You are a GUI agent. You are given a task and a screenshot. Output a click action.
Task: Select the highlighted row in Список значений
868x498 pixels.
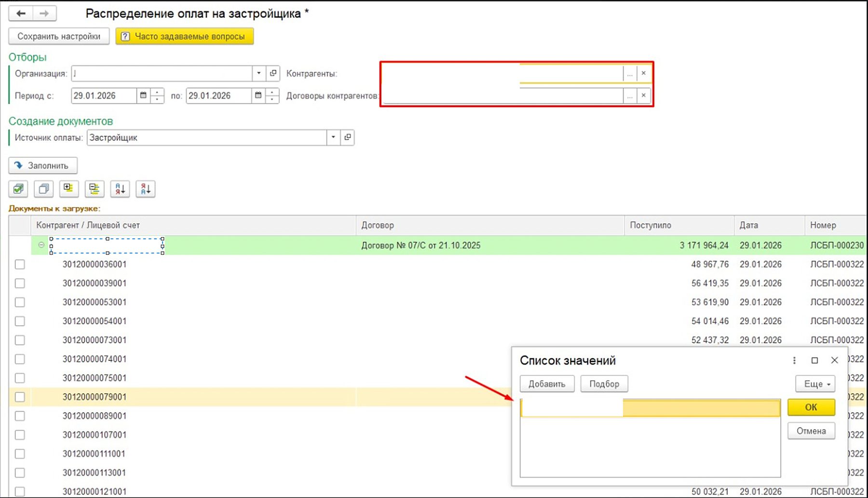pos(651,408)
